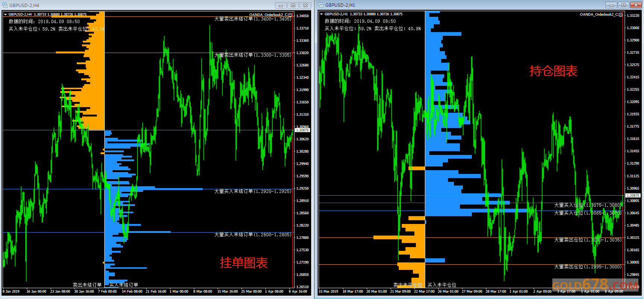Select 数据的时间 2019.04.09 08:50 in H4 chart
Screen dimensions: 644x299
[x=44, y=22]
